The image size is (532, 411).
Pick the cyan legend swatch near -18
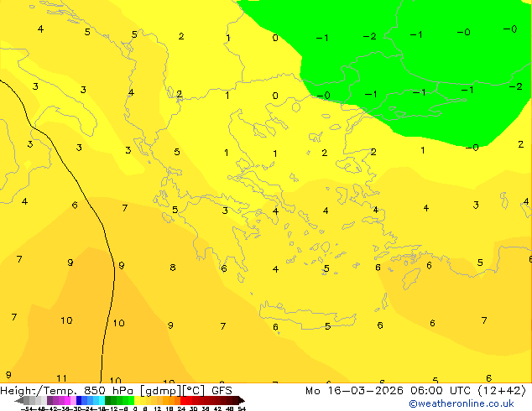(x=102, y=401)
